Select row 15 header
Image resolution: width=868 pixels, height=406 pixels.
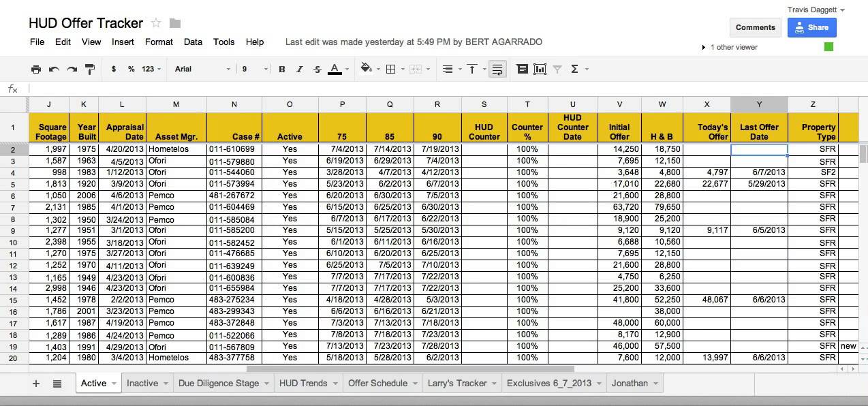tap(14, 300)
